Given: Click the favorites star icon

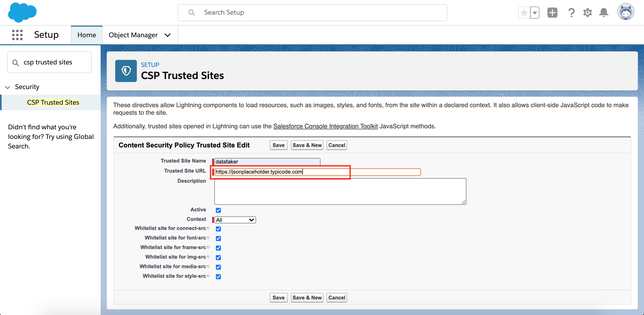Looking at the screenshot, I should 524,13.
